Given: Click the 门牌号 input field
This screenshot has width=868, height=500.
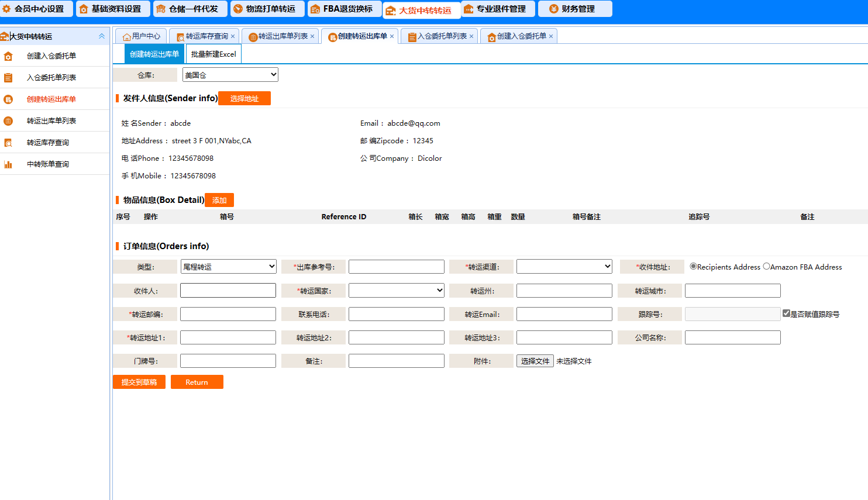Looking at the screenshot, I should pos(228,361).
